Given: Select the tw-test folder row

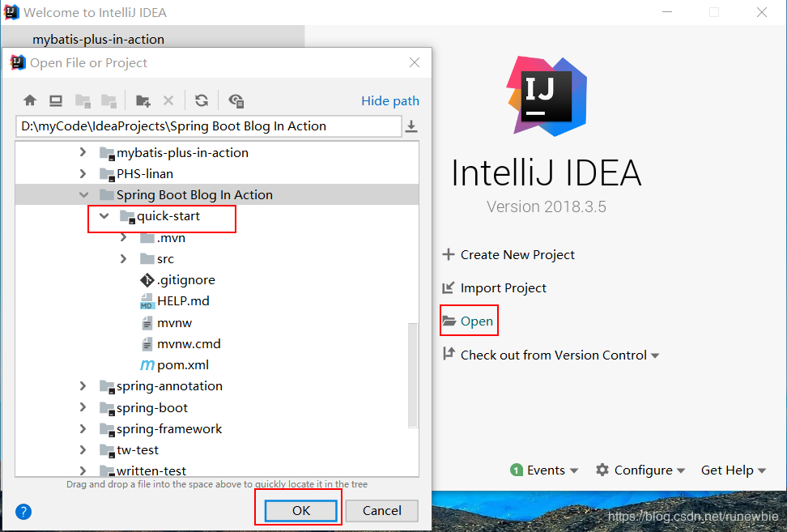Looking at the screenshot, I should [217, 449].
